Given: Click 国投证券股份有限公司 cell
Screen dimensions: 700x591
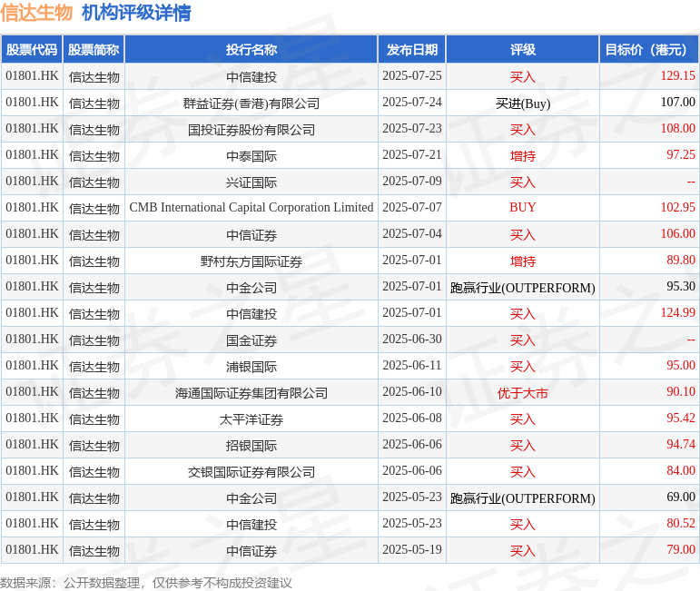Looking at the screenshot, I should click(251, 130).
